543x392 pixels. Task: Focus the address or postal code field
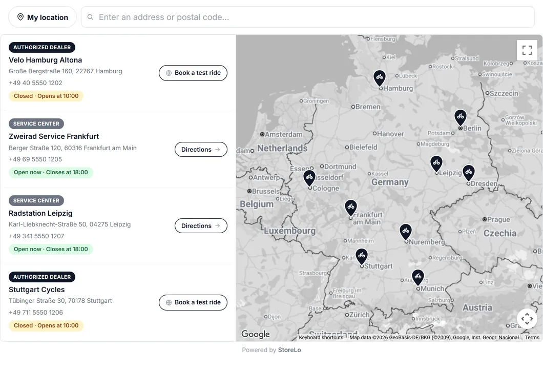point(308,17)
